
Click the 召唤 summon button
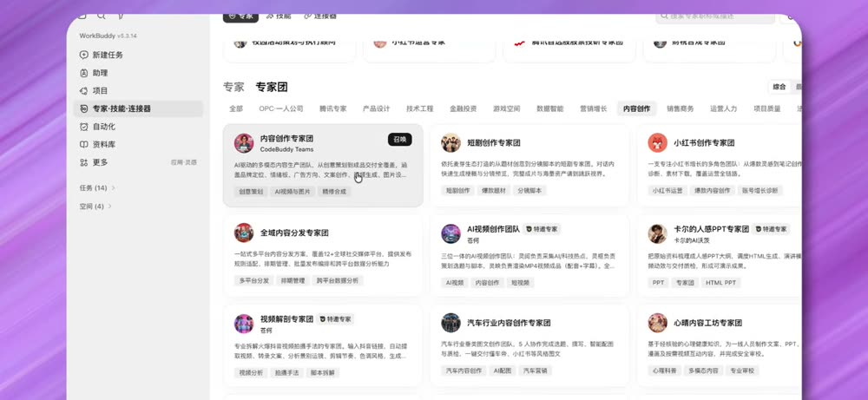click(x=399, y=140)
